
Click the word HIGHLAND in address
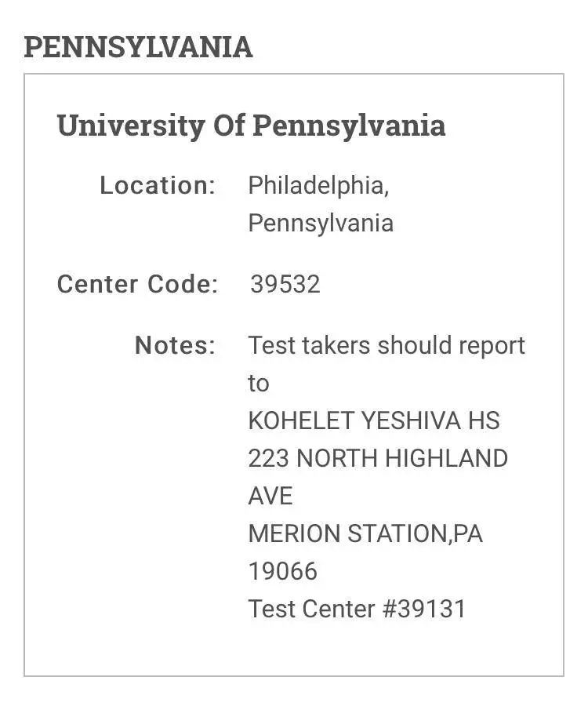tap(446, 458)
